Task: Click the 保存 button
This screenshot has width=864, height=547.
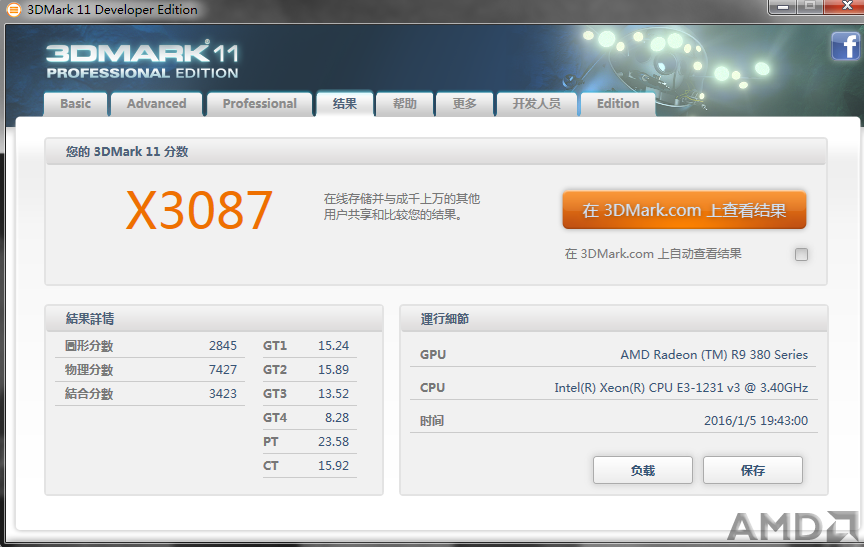Action: tap(753, 470)
